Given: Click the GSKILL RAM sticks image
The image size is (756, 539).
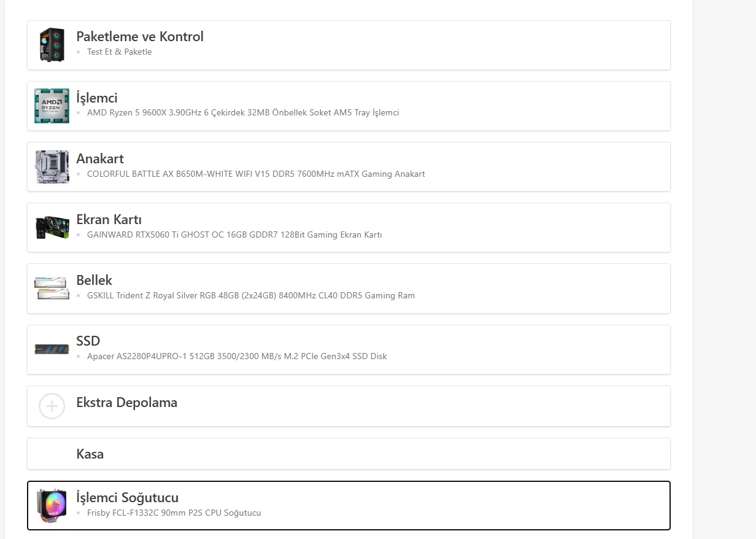Looking at the screenshot, I should 52,288.
